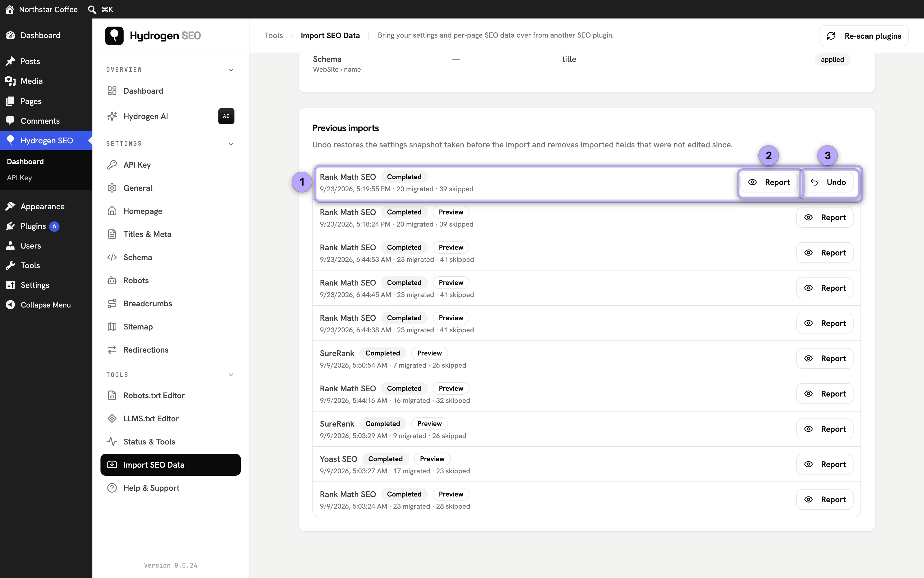This screenshot has width=924, height=578.
Task: Click Collapse Menu in WordPress sidebar
Action: coord(46,305)
